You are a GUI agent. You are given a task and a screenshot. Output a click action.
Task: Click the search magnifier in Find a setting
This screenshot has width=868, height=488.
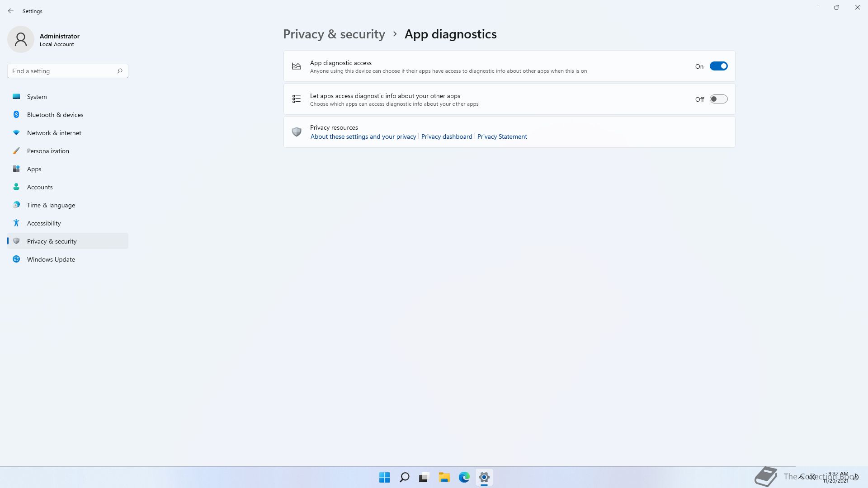coord(120,71)
